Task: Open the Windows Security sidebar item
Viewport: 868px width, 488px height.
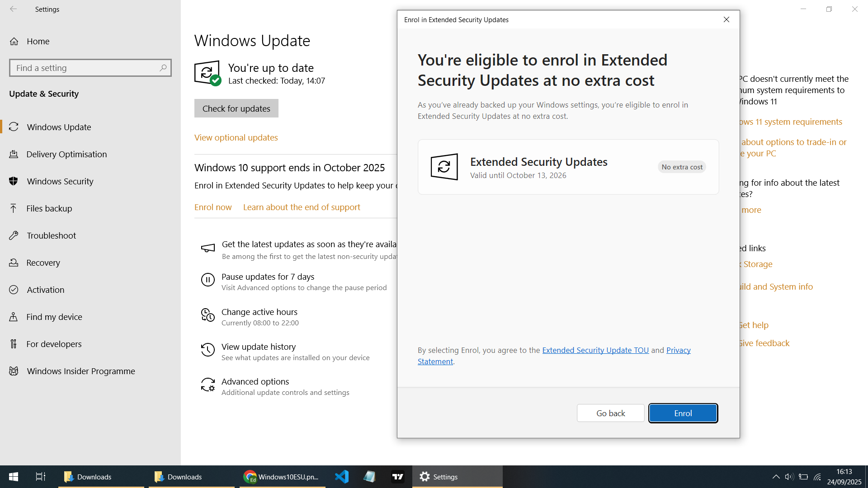Action: coord(60,181)
